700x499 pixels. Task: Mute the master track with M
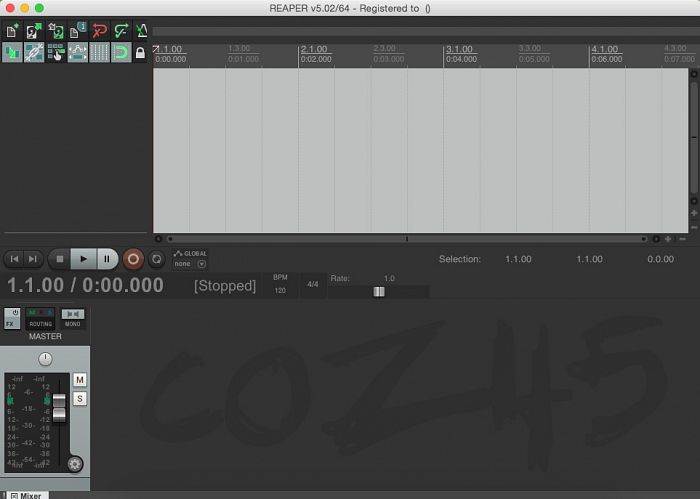click(79, 380)
